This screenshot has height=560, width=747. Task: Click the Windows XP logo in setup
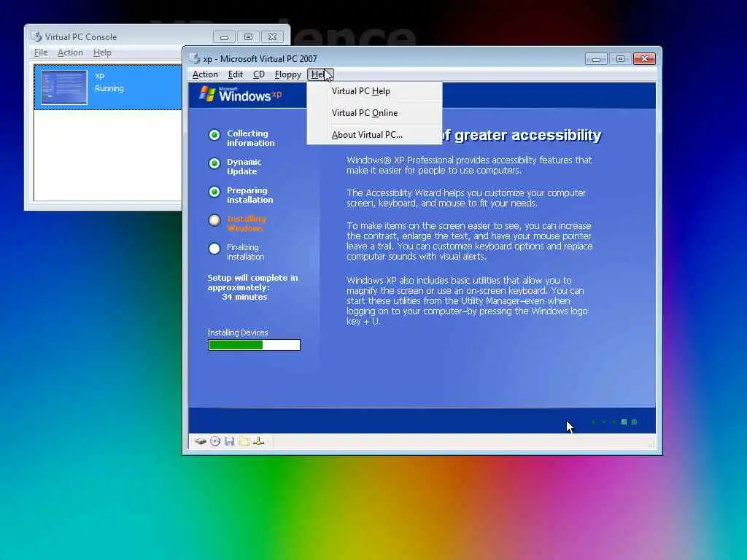click(x=241, y=94)
